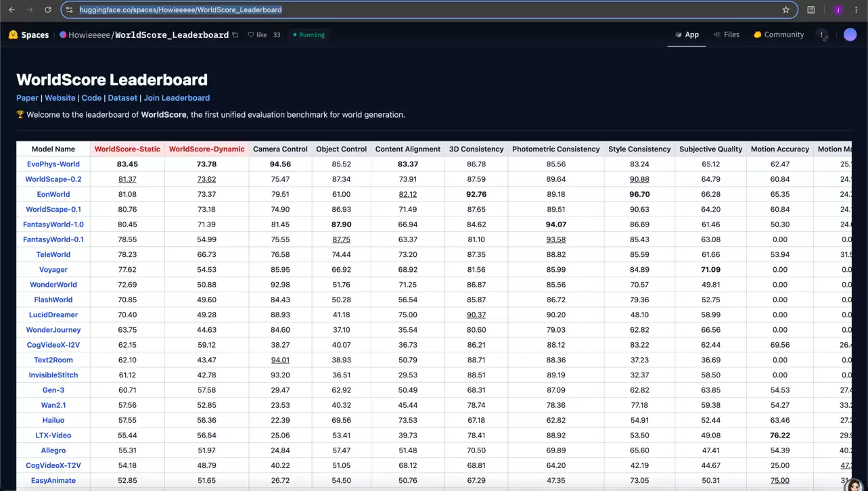This screenshot has height=491, width=868.
Task: Switch to the Files tab
Action: (x=726, y=34)
